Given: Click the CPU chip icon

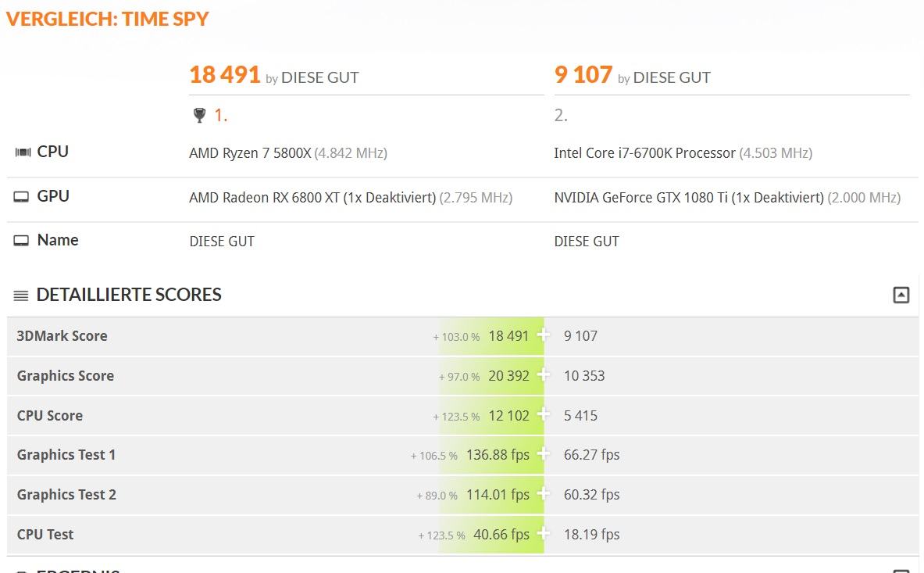Looking at the screenshot, I should click(x=22, y=152).
